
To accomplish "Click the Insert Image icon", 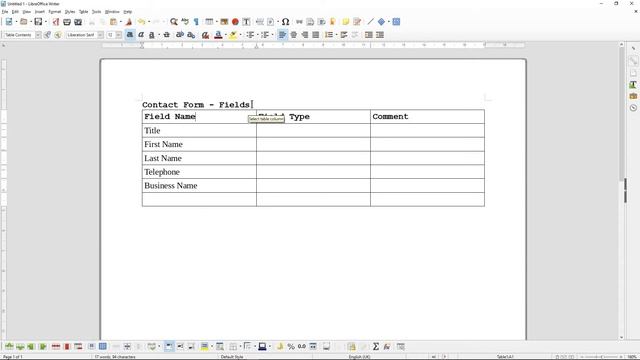I will point(224,22).
